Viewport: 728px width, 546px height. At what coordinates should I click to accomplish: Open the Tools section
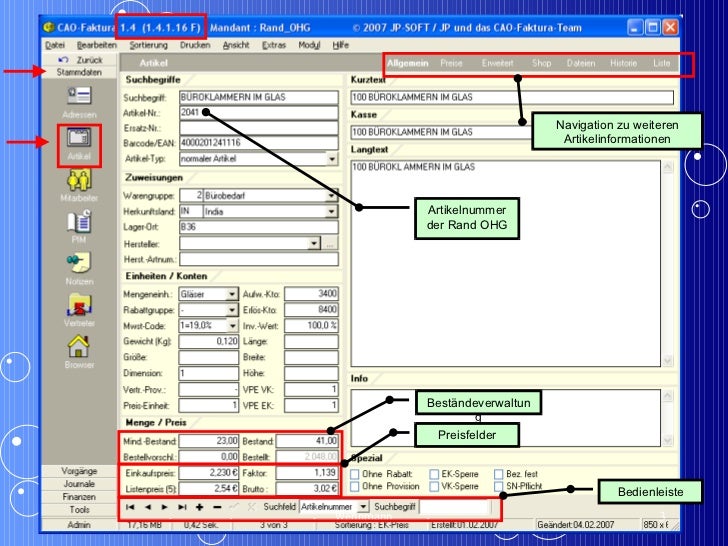79,510
